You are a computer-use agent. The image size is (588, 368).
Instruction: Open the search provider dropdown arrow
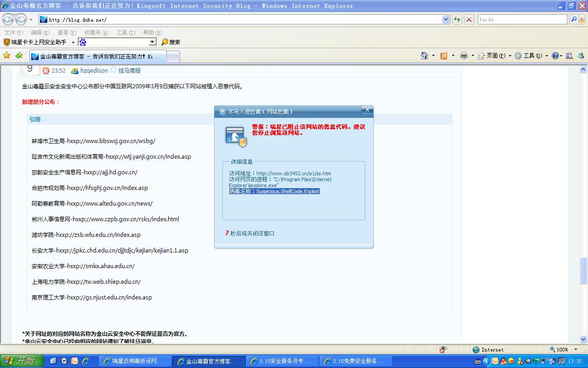tap(582, 19)
